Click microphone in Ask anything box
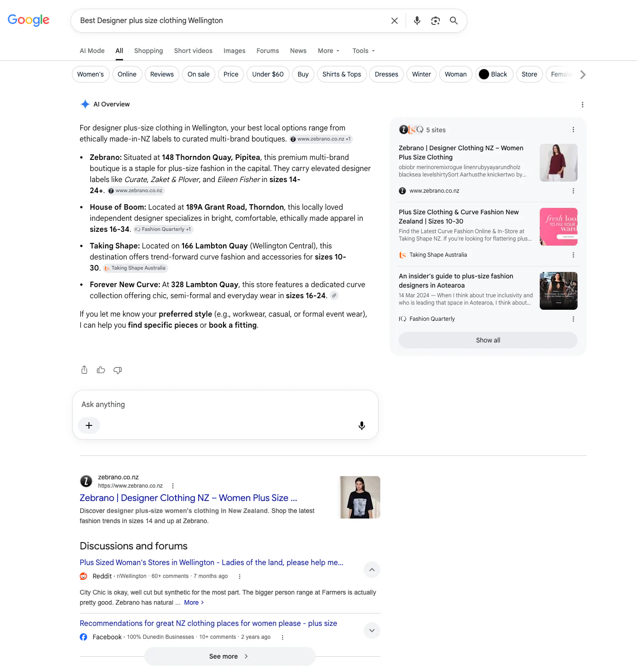Screen dimensions: 637x672 (362, 425)
